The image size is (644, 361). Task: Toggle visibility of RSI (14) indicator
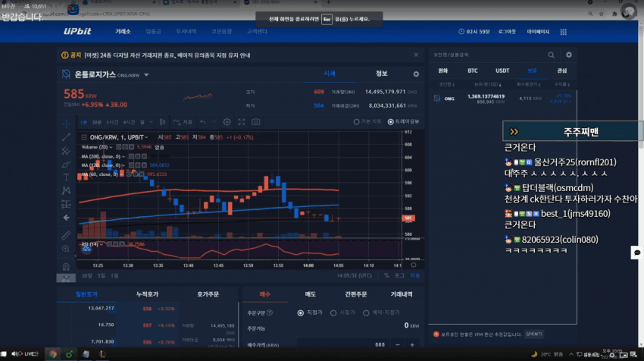click(109, 244)
